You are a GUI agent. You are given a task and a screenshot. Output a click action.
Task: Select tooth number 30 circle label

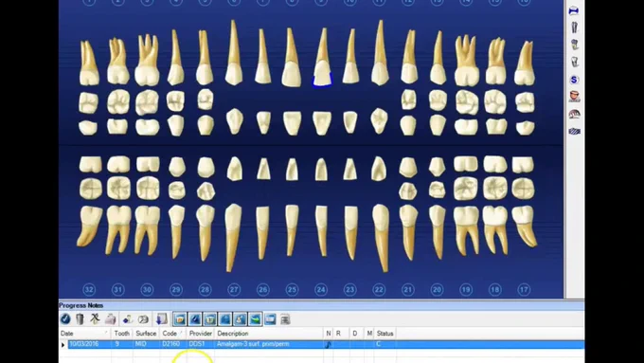pyautogui.click(x=147, y=290)
